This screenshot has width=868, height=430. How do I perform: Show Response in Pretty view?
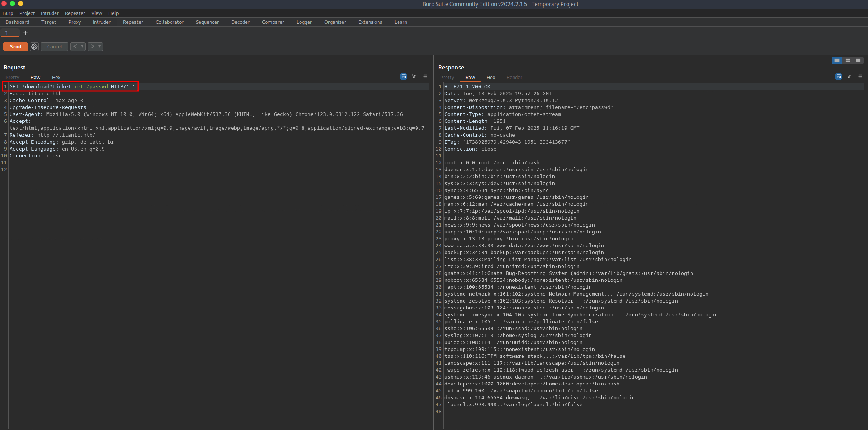(x=447, y=77)
